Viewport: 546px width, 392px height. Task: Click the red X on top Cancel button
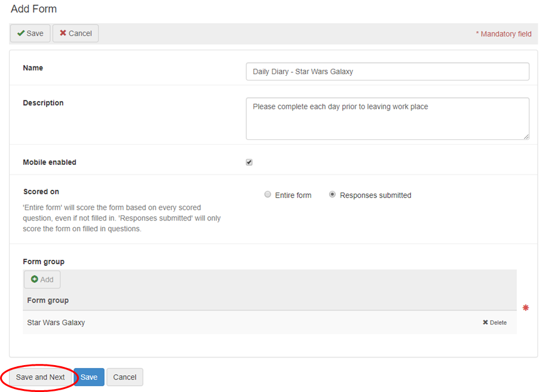pyautogui.click(x=63, y=33)
